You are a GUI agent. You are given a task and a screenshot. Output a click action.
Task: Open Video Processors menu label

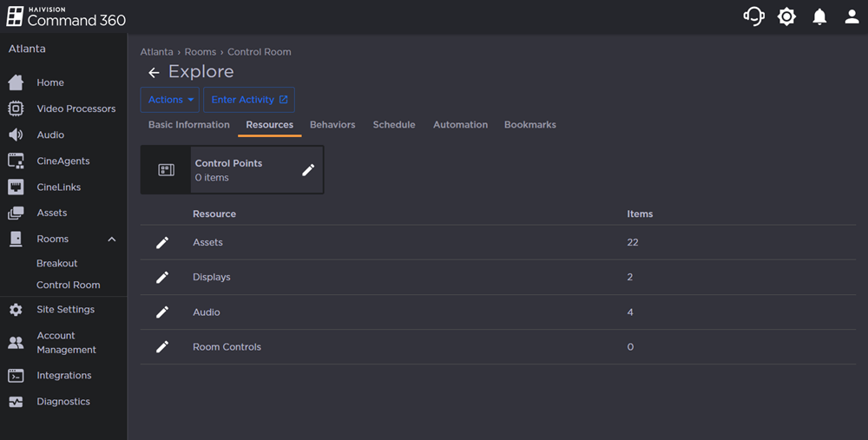tap(76, 108)
